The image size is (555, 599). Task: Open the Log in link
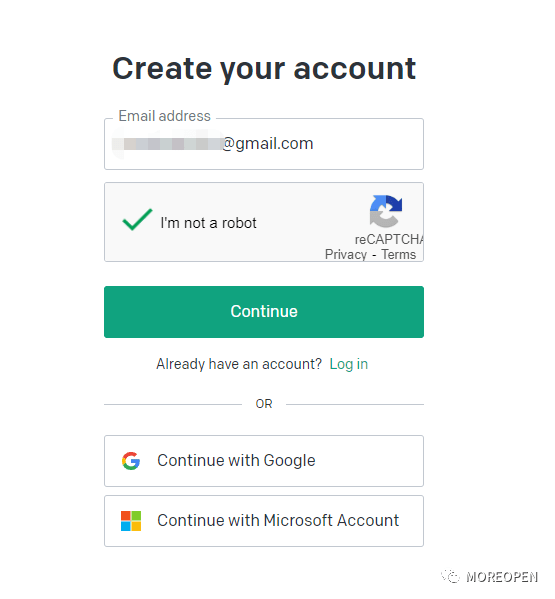(x=348, y=364)
